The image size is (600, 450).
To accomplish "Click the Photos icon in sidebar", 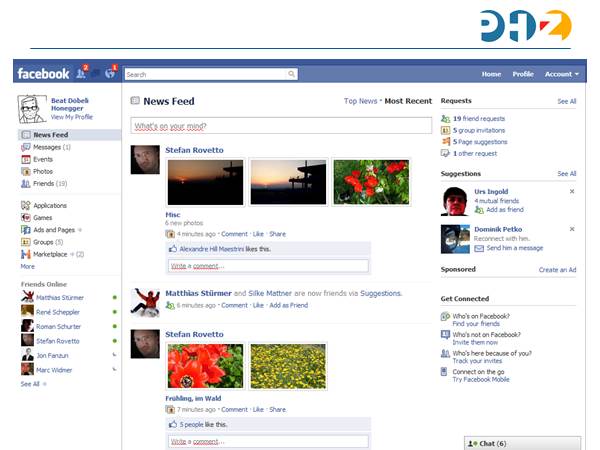I will (26, 171).
